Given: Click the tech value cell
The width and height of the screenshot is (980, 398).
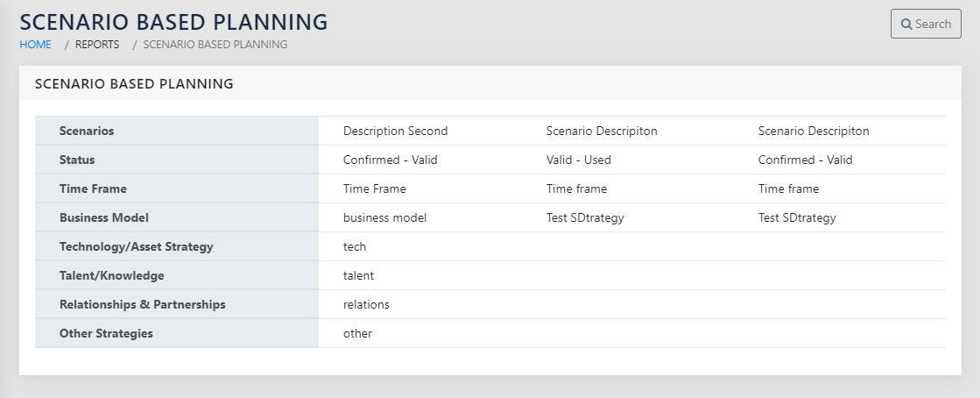Looking at the screenshot, I should (355, 246).
